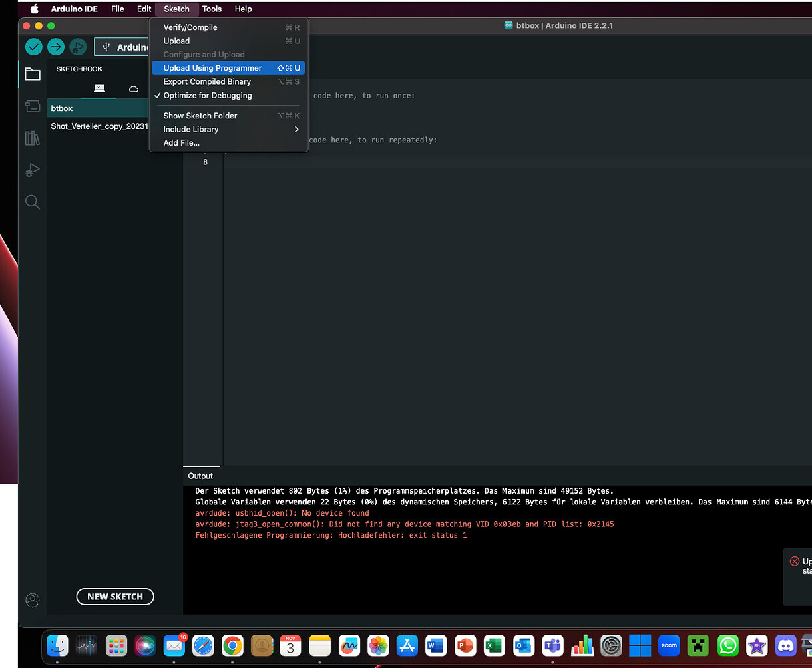Open the Help menu
Viewport: 812px width, 668px height.
pyautogui.click(x=243, y=9)
